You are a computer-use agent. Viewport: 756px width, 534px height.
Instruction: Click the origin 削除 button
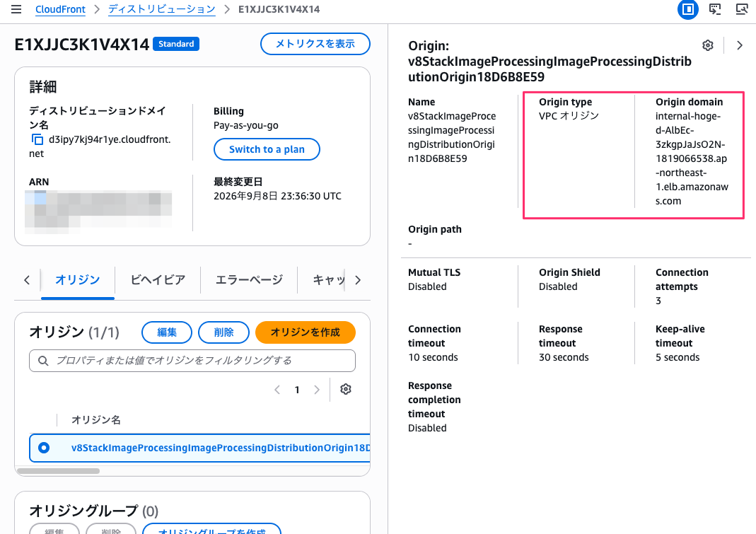223,332
